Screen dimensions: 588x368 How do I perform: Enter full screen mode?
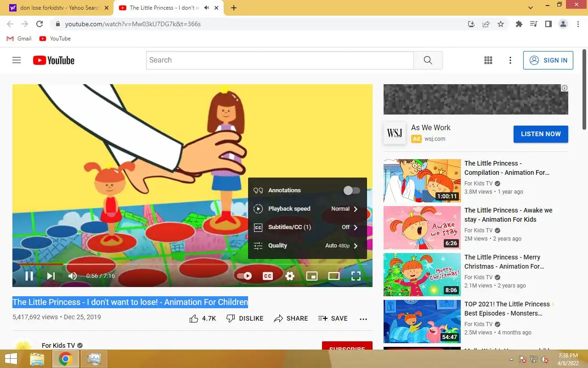click(x=356, y=276)
